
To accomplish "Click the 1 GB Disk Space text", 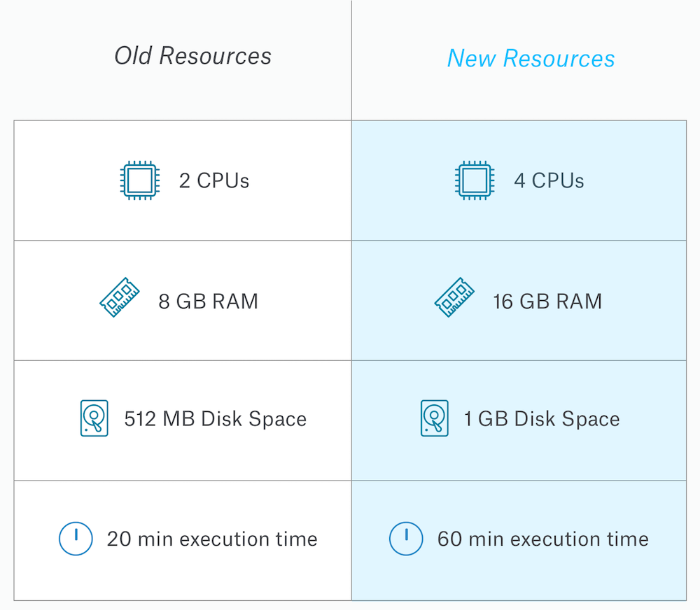I will (542, 419).
